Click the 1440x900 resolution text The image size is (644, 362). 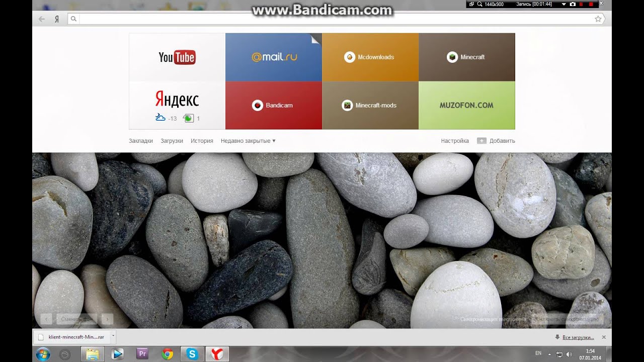pos(494,4)
